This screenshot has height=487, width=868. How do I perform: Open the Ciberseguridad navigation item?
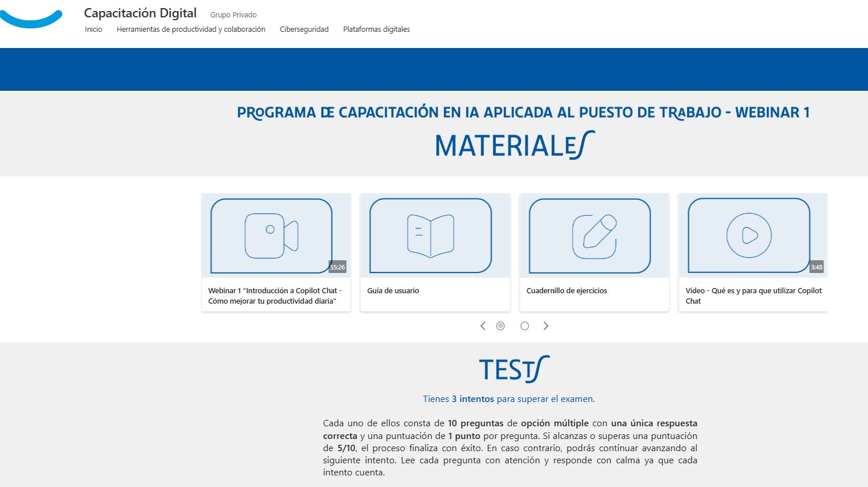[x=304, y=29]
